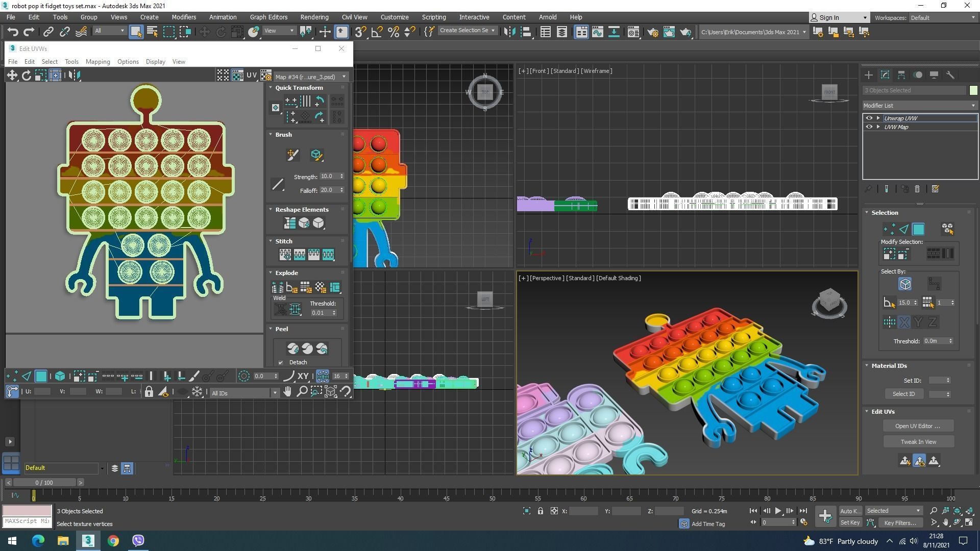Click the Mirror tool in main toolbar
Viewport: 980px width, 551px height.
point(509,32)
